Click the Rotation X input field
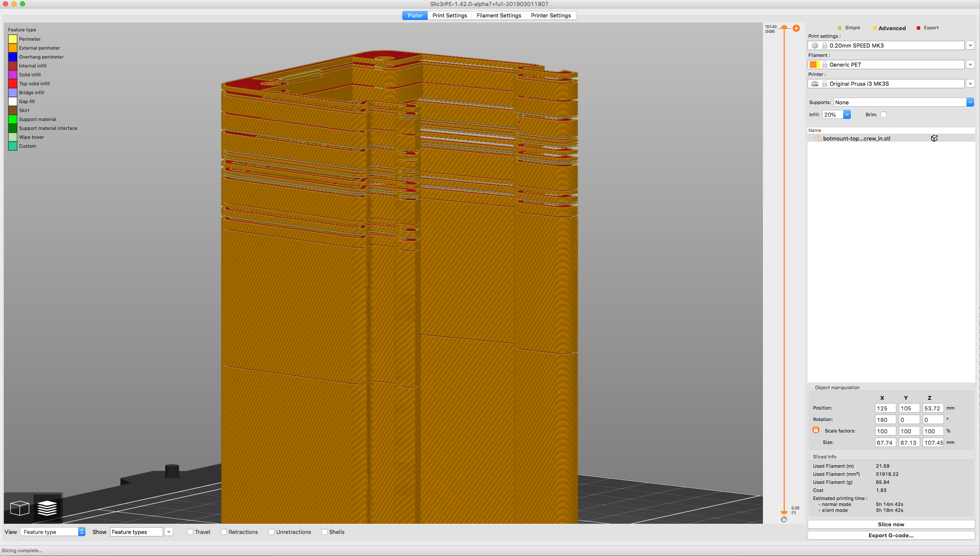 (x=885, y=420)
